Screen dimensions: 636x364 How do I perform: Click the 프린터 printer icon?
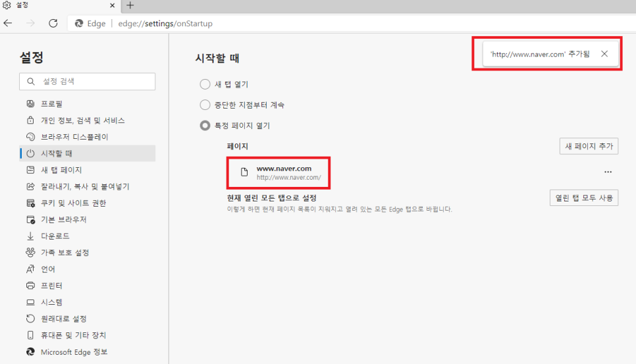pyautogui.click(x=30, y=286)
